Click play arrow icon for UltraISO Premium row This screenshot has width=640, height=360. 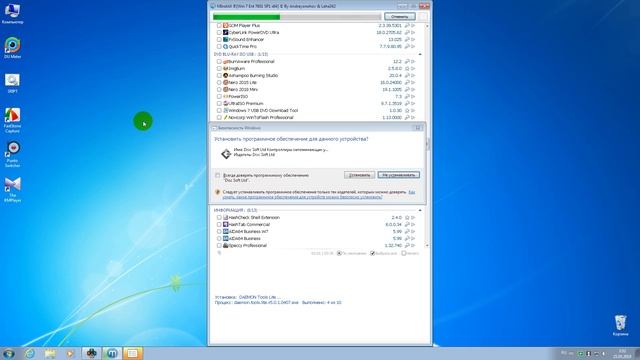pos(413,104)
